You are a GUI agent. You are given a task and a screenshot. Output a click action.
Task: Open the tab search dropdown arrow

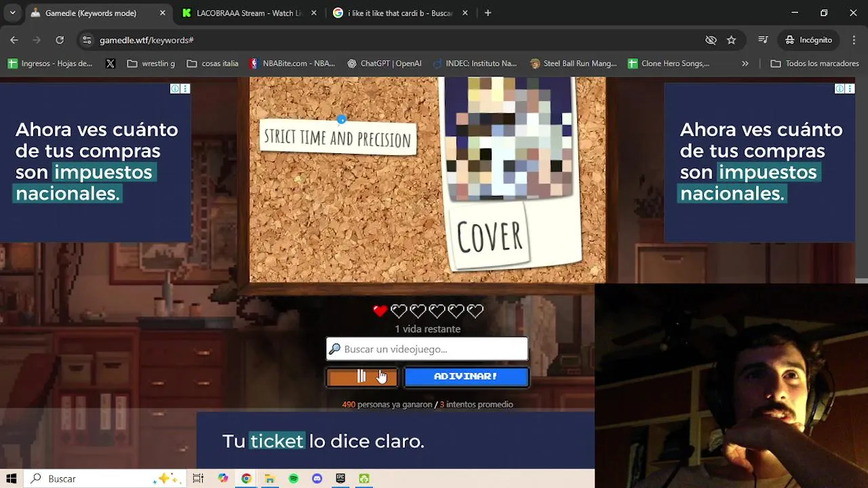(x=12, y=13)
